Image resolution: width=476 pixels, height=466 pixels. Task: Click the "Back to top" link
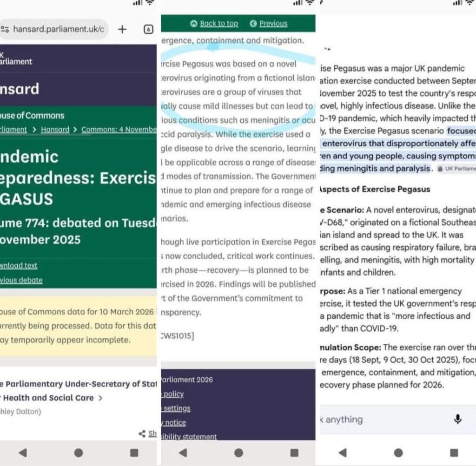(218, 24)
